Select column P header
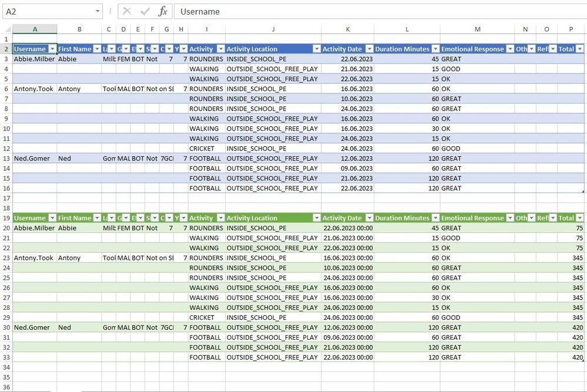587x392 pixels. click(x=571, y=29)
